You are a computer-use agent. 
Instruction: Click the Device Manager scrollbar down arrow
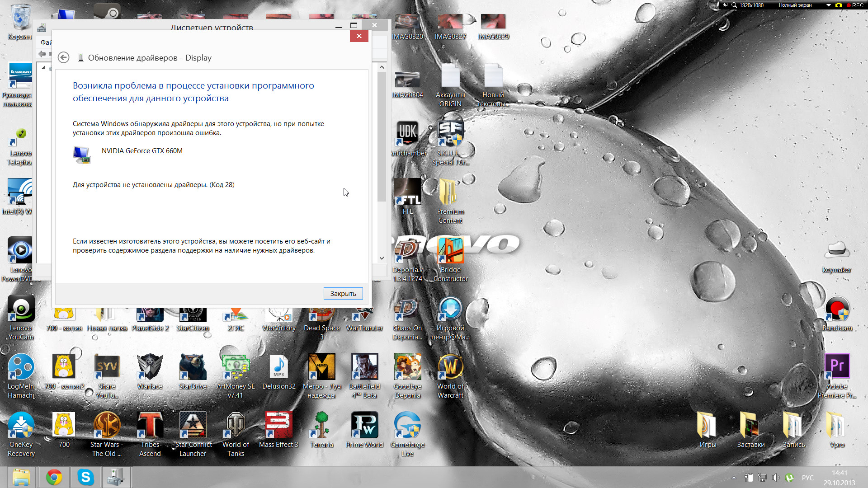382,258
